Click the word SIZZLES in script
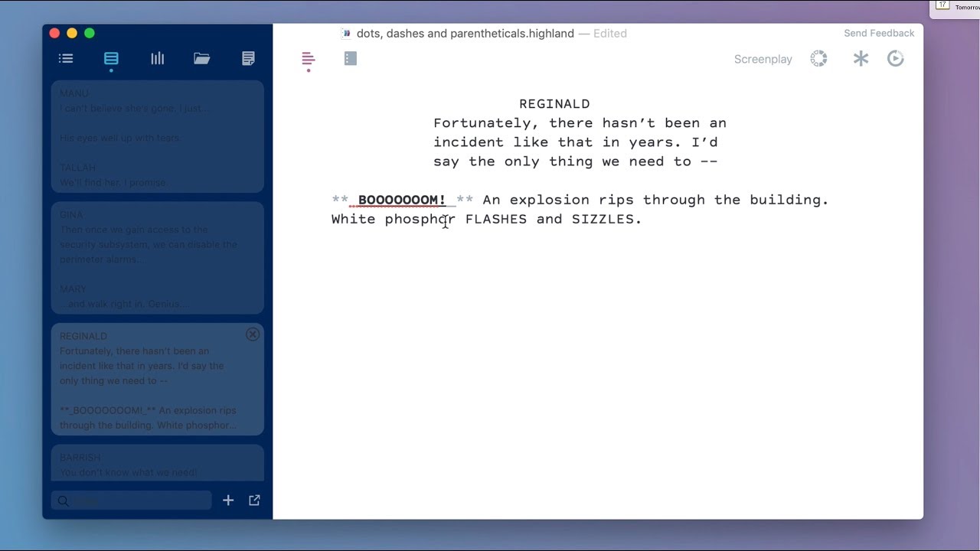The image size is (980, 551). click(603, 219)
